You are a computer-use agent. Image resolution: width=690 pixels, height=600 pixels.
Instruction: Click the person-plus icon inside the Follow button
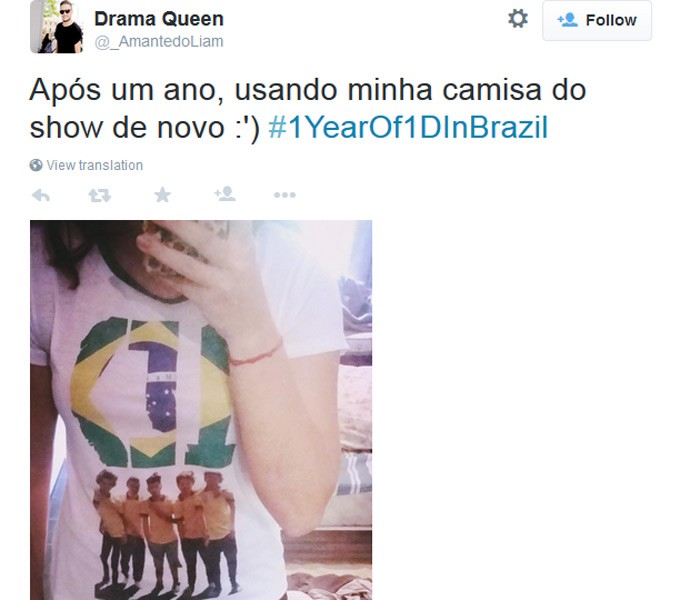(x=567, y=20)
